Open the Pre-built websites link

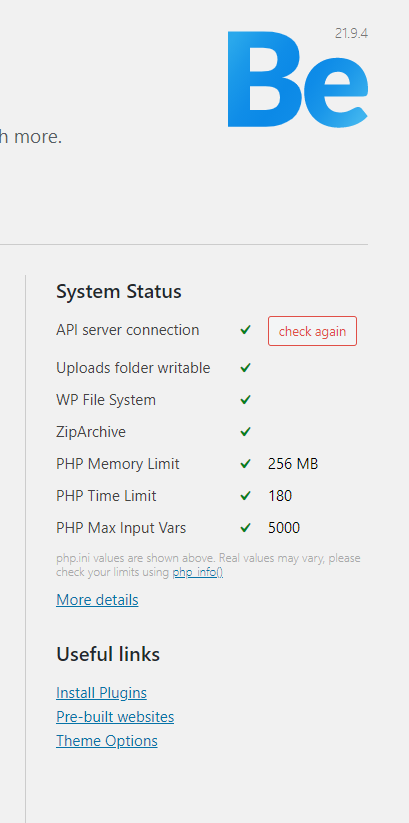(115, 717)
